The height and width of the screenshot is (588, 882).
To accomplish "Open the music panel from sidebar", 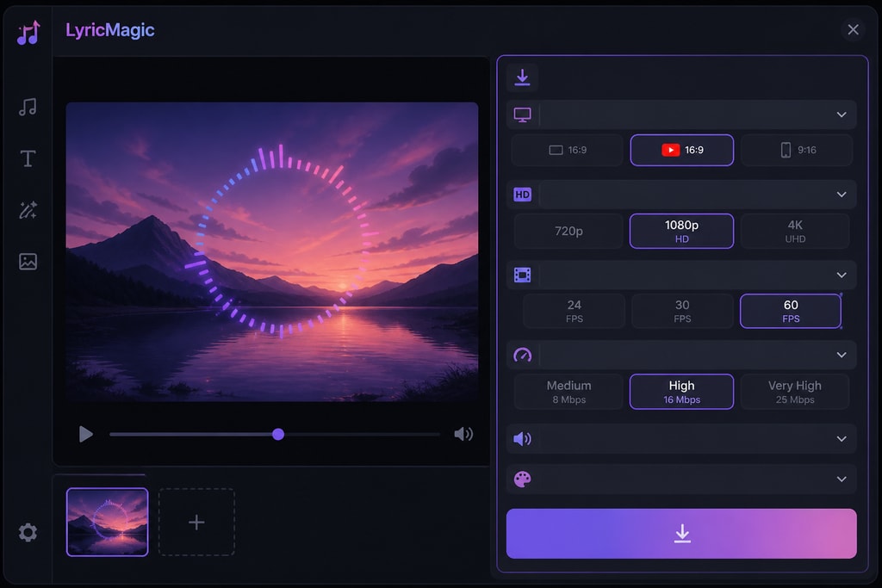I will (x=28, y=107).
